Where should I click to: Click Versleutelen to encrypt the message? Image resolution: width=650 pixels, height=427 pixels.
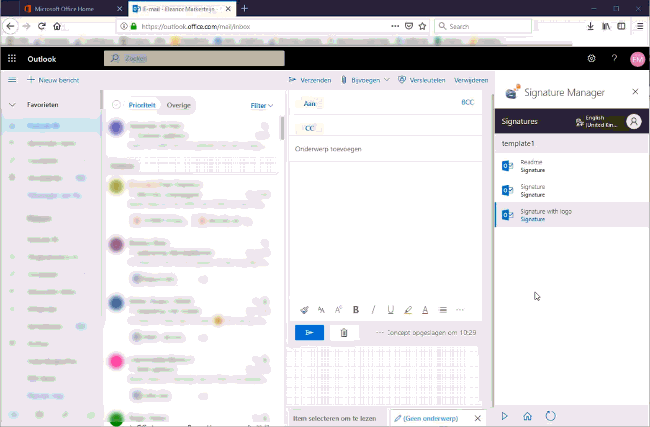tap(422, 80)
